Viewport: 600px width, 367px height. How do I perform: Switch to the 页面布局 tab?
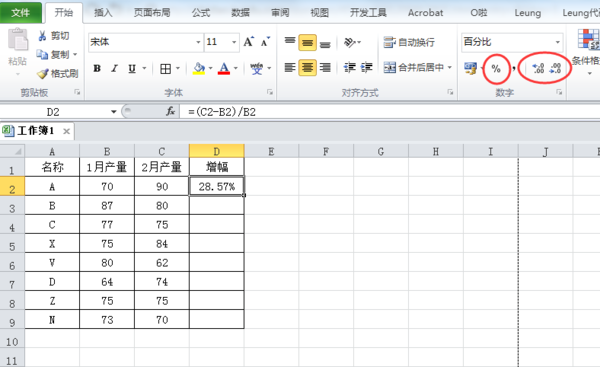[152, 13]
